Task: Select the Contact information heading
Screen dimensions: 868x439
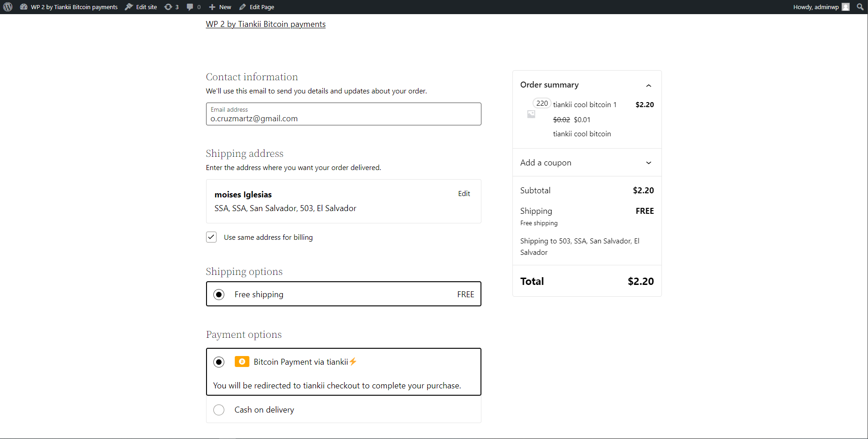Action: click(252, 77)
